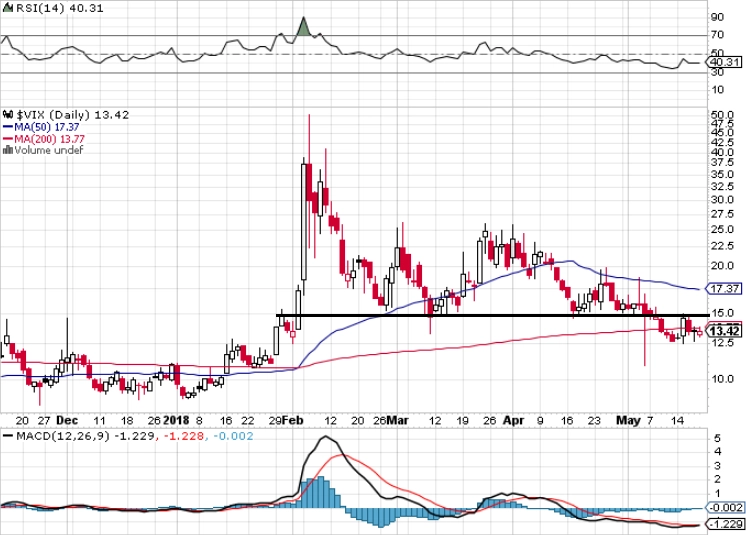Viewport: 746px width, 535px height.
Task: Click the Feb label on date axis
Action: point(292,420)
